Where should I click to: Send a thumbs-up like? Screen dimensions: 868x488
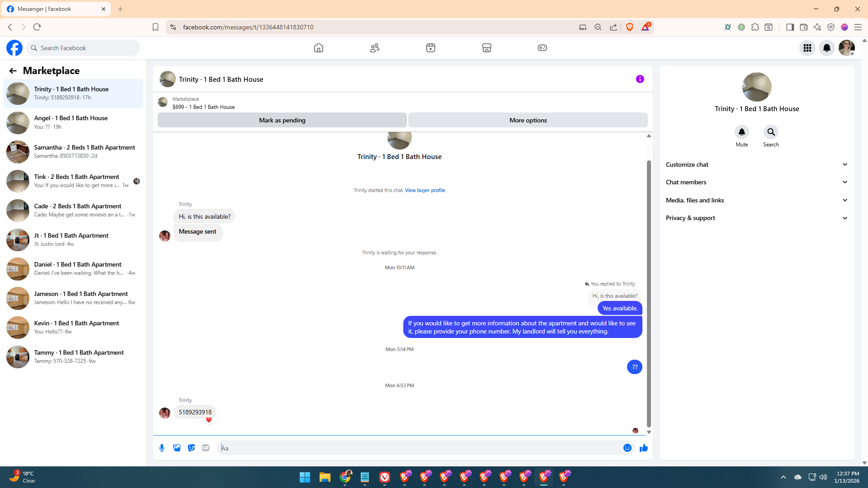coord(644,448)
